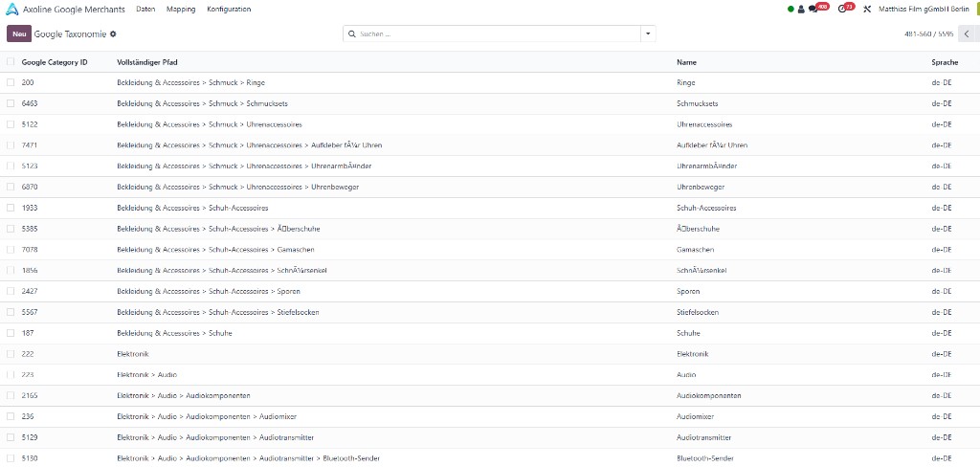Image resolution: width=980 pixels, height=467 pixels.
Task: Click category ID 7471
Action: (x=30, y=145)
